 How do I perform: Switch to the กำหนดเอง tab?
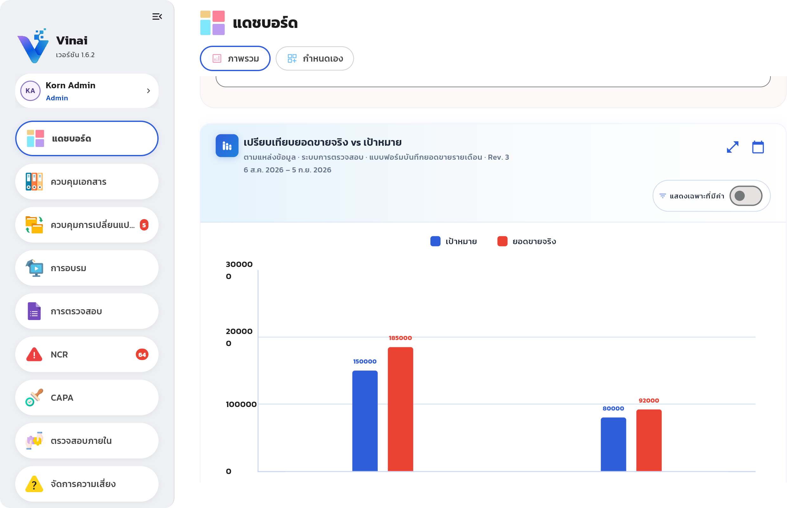[314, 58]
